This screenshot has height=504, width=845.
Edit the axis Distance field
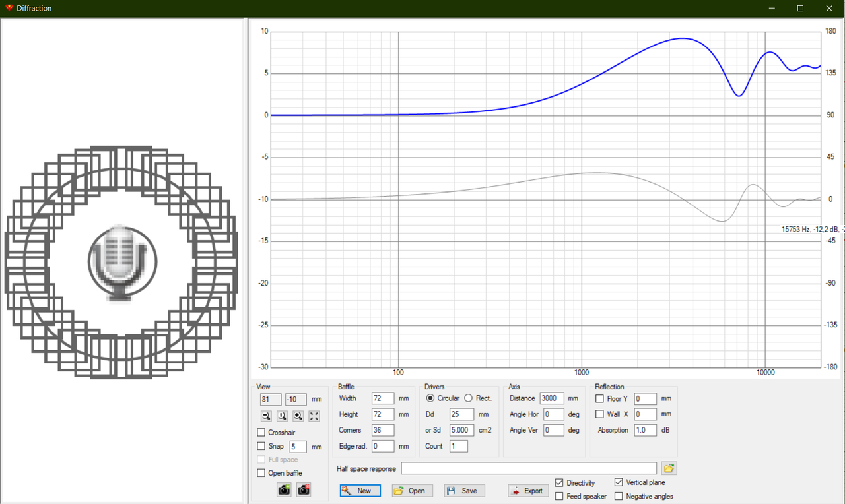coord(552,398)
